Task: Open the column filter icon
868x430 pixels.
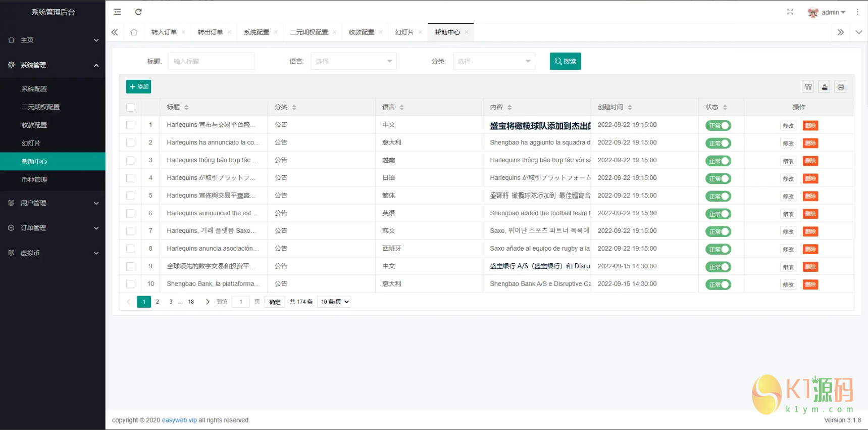Action: pos(808,87)
